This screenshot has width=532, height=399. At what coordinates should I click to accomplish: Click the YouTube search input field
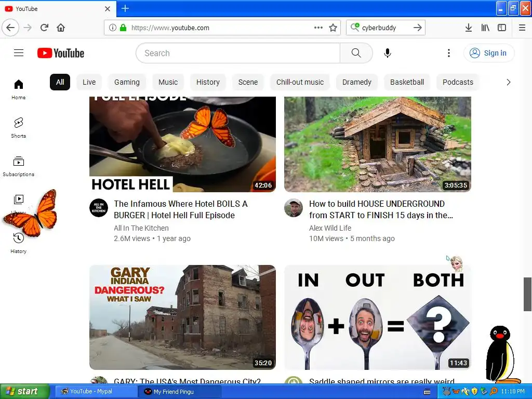(238, 53)
